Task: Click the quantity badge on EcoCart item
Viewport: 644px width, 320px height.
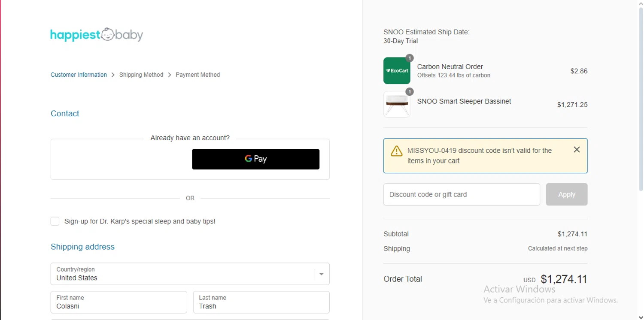Action: [x=410, y=58]
